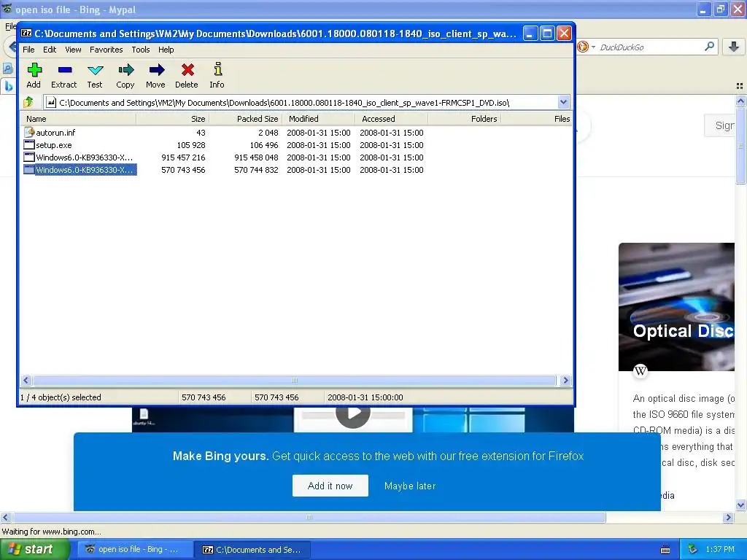
Task: Click the DuckDuckGo search engine icon
Action: point(583,47)
